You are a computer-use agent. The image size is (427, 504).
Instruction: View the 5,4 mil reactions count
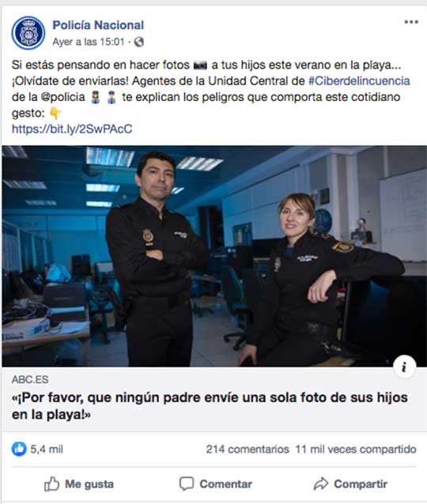47,449
